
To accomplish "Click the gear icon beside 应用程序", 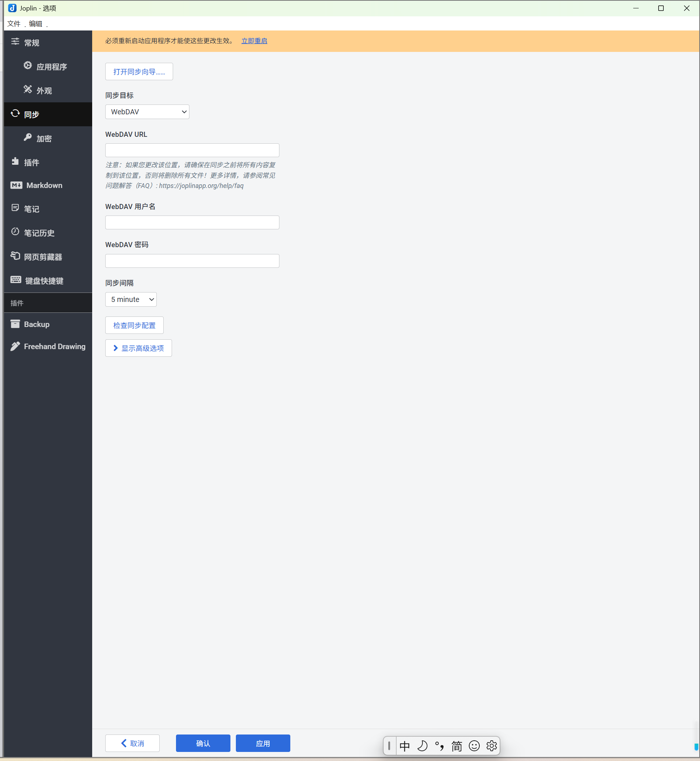I will [28, 66].
